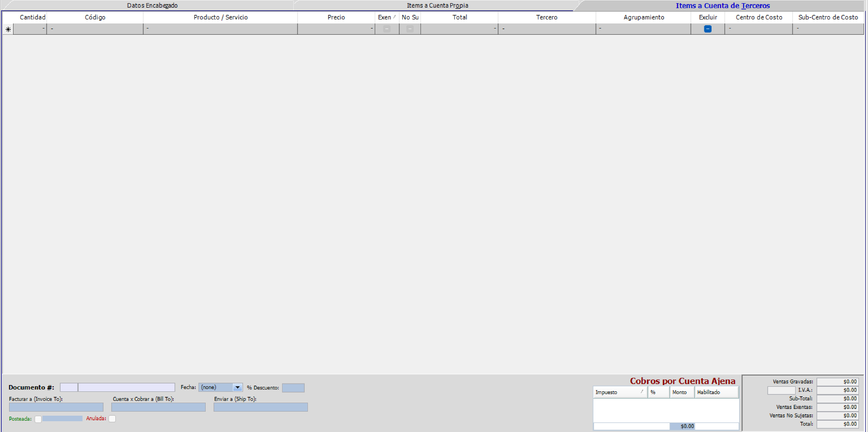Image resolution: width=868 pixels, height=432 pixels.
Task: Click the Facturar a (Invoice To) field
Action: point(56,407)
